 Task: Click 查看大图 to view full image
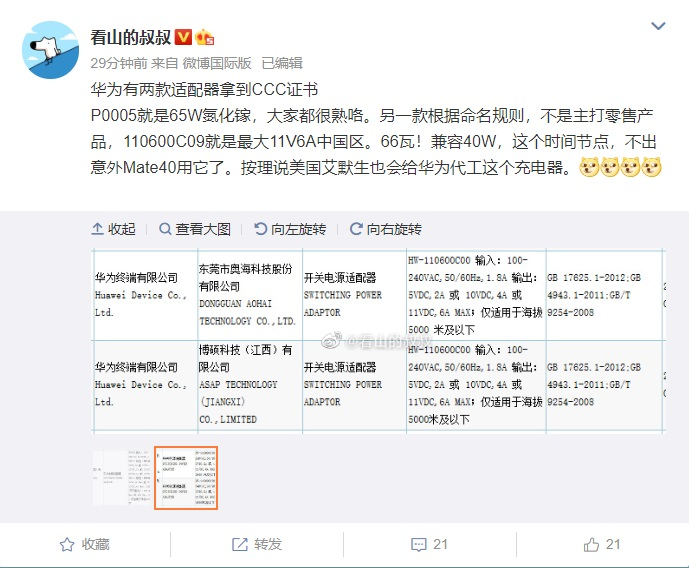click(195, 229)
